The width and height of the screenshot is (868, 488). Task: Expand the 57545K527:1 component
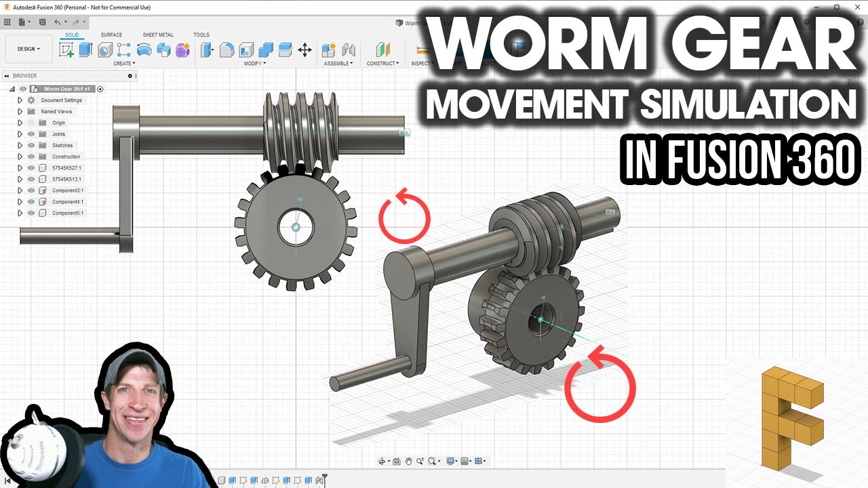click(20, 168)
